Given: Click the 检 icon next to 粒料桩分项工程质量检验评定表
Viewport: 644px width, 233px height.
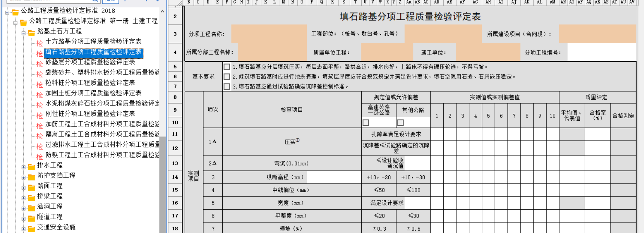Looking at the screenshot, I should tap(40, 84).
